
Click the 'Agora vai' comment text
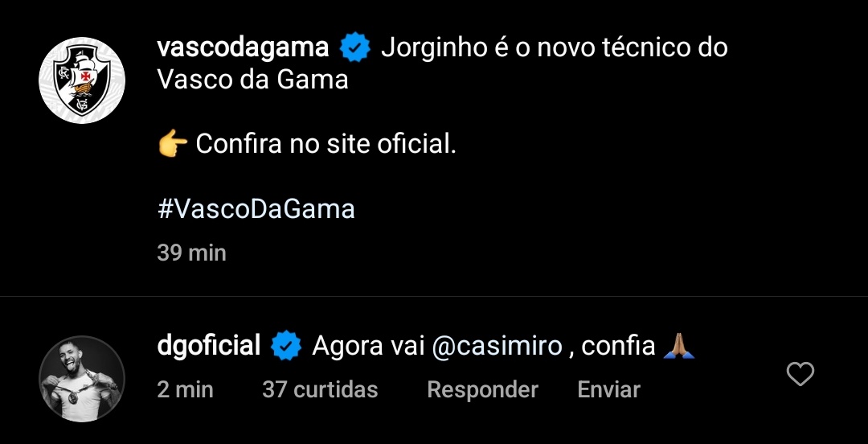click(368, 347)
